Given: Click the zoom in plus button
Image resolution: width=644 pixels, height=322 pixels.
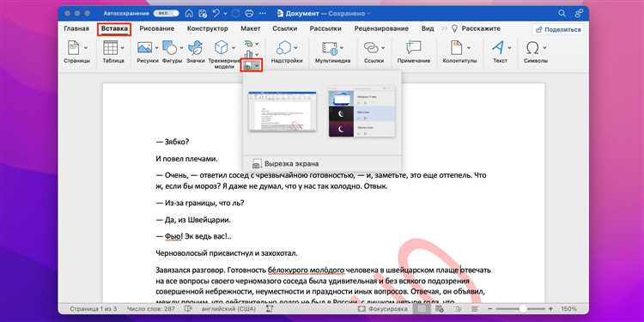Looking at the screenshot, I should 550,309.
